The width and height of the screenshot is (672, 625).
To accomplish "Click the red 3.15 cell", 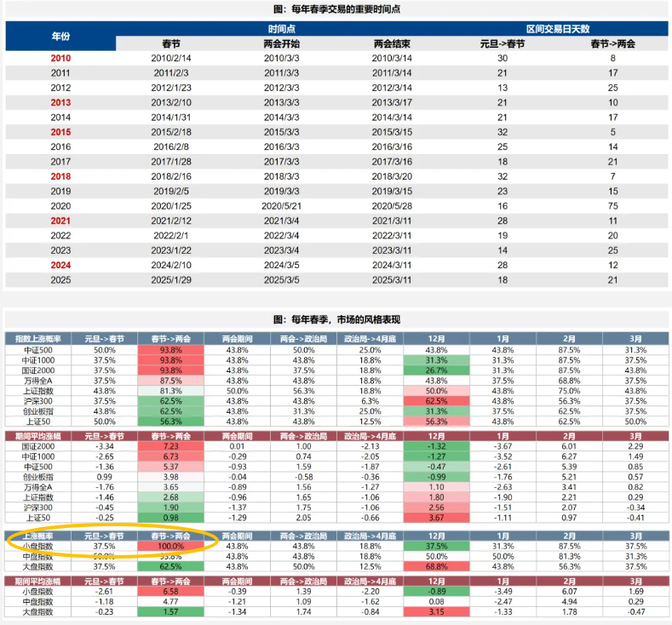I will pyautogui.click(x=436, y=612).
